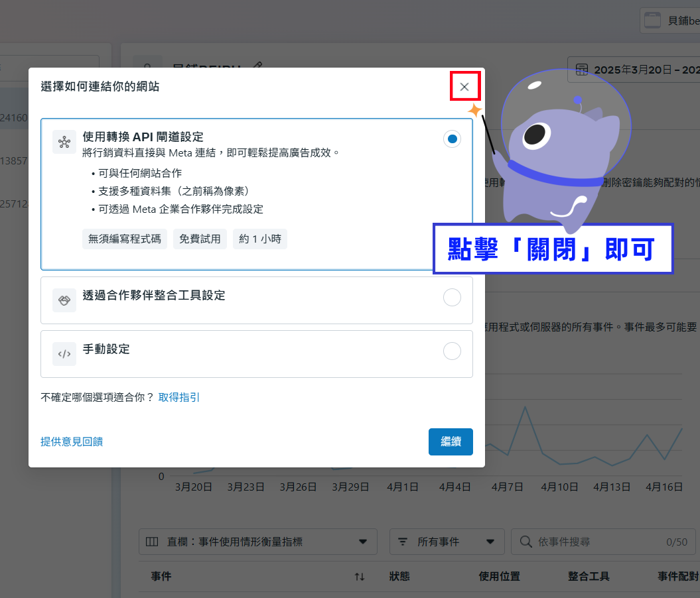Viewport: 700px width, 598px height.
Task: Click the 整合工具 column header
Action: (x=589, y=577)
